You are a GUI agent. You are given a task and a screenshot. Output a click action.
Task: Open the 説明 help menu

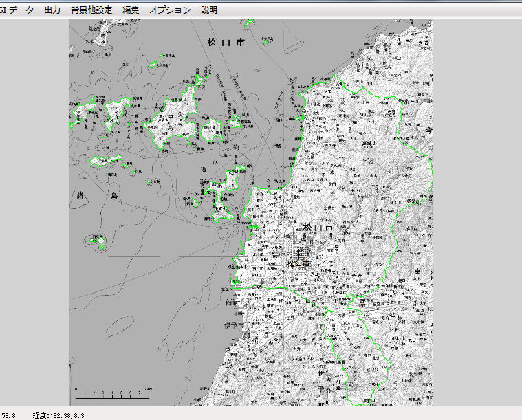(x=209, y=10)
